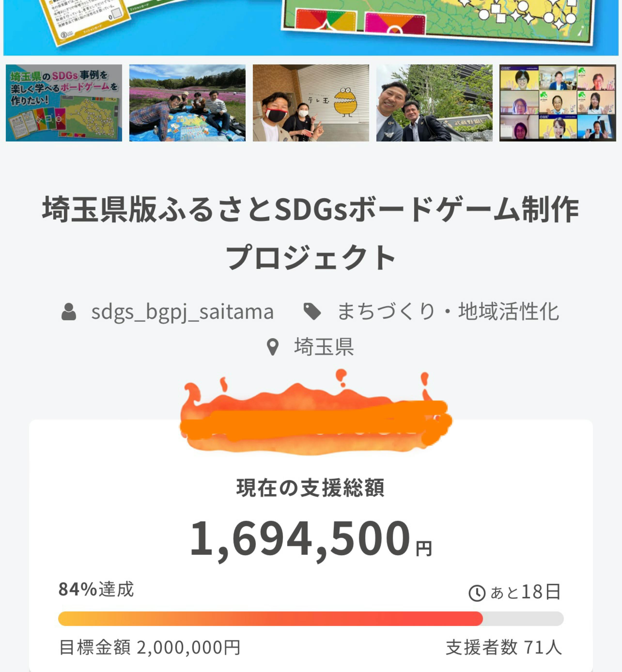
Task: Click the 目標金額 2,000,000円 goal text
Action: [x=150, y=647]
